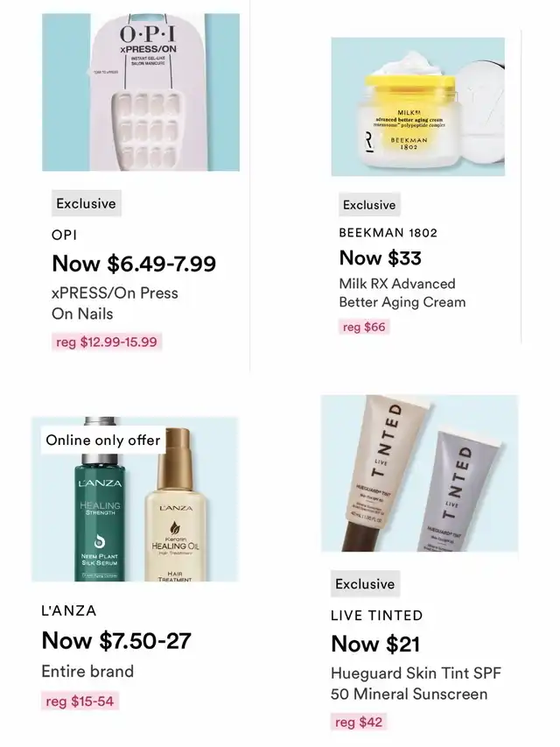The height and width of the screenshot is (747, 560).
Task: Open the L'ANZA brand link
Action: (69, 610)
